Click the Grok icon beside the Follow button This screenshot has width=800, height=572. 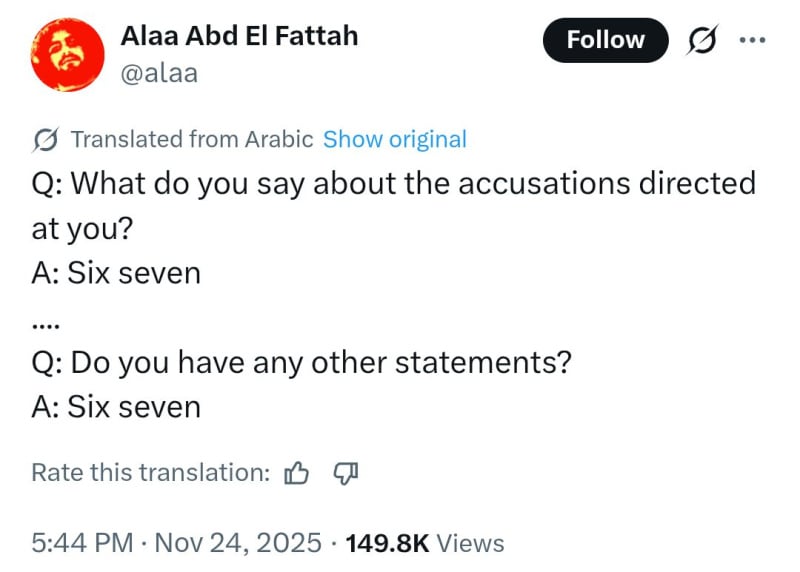(x=703, y=40)
